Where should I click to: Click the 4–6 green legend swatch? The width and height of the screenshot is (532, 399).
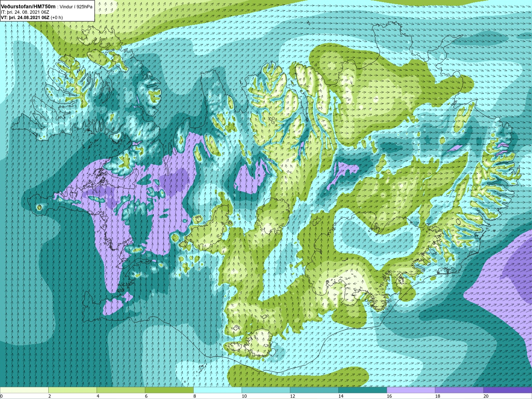[121, 390]
